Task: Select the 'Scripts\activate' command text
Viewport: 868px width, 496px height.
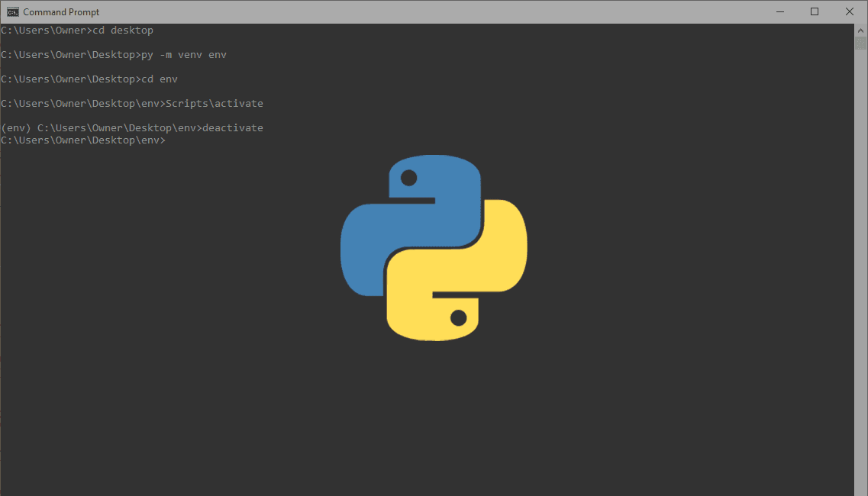Action: tap(215, 103)
